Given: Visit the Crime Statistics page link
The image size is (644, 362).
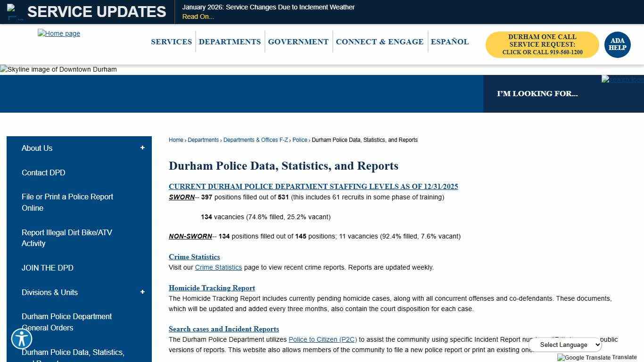Looking at the screenshot, I should pyautogui.click(x=218, y=267).
